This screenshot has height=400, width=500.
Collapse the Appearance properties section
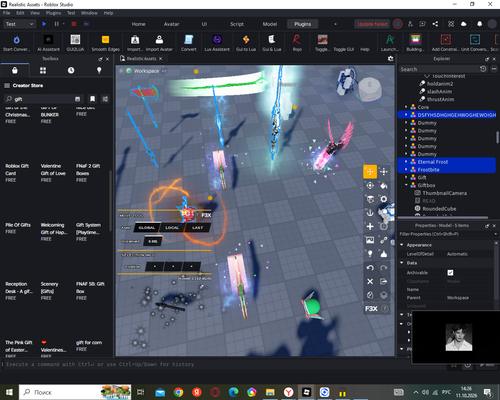tap(402, 245)
